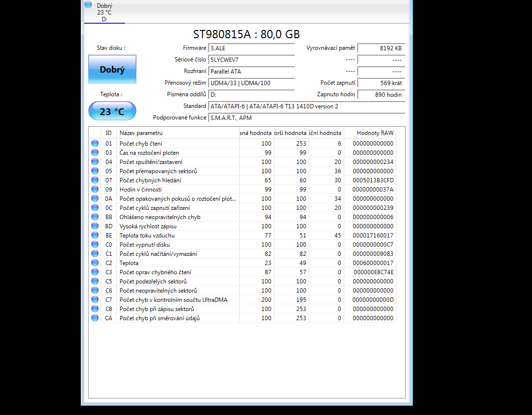Select 'Čas na roztočení ploten' parameter name
The image size is (532, 415).
click(x=149, y=152)
